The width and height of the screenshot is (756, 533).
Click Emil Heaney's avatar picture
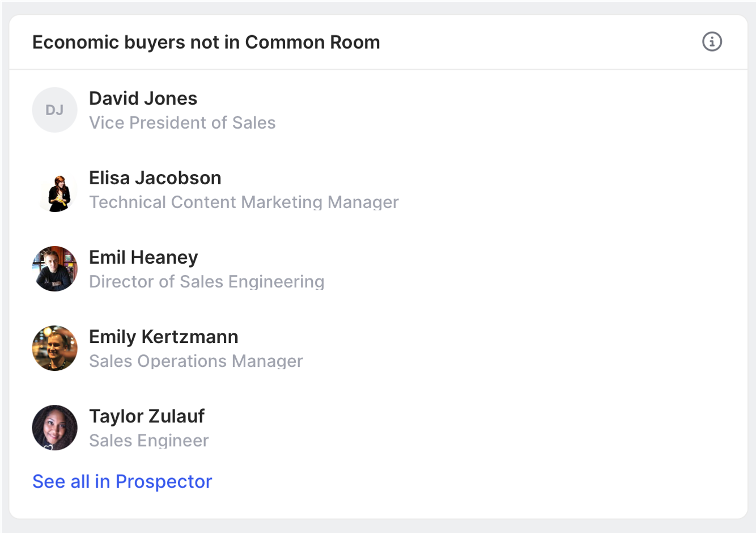(x=54, y=269)
